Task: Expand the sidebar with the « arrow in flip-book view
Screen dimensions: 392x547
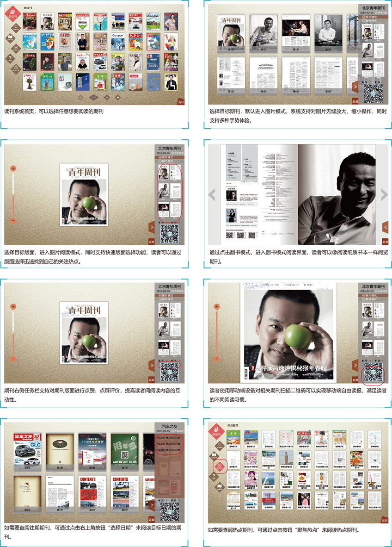Action: (x=385, y=227)
